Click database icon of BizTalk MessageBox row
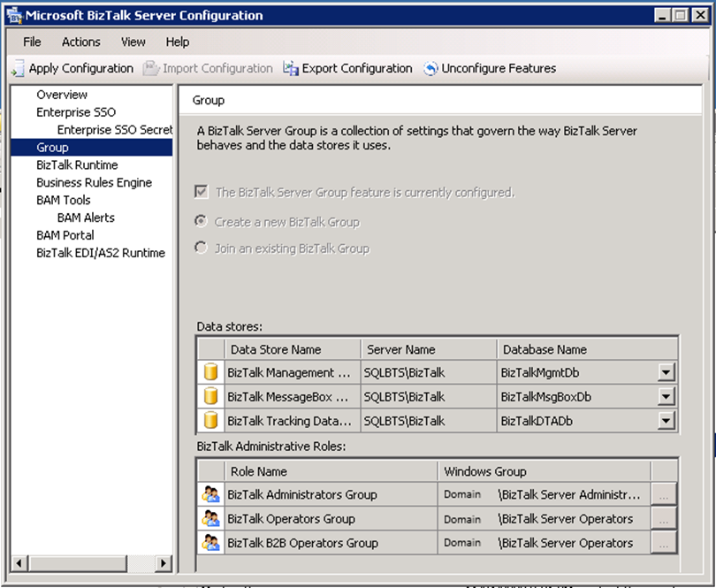 (x=210, y=396)
